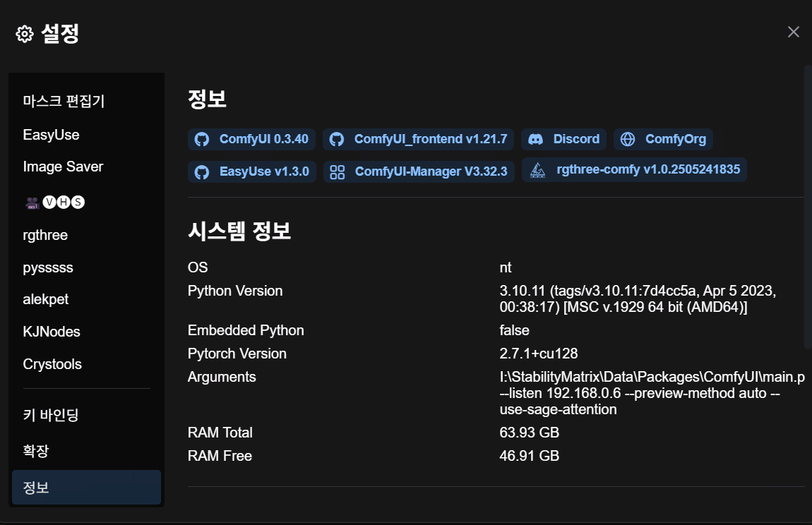The image size is (812, 525).
Task: Open the 키 바인딩 keybinding panel
Action: [51, 414]
